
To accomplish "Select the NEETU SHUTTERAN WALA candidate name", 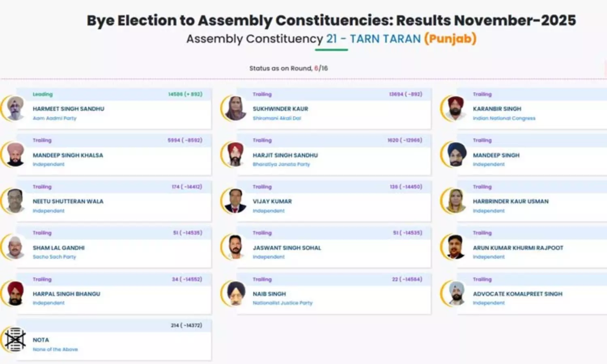I will point(68,201).
